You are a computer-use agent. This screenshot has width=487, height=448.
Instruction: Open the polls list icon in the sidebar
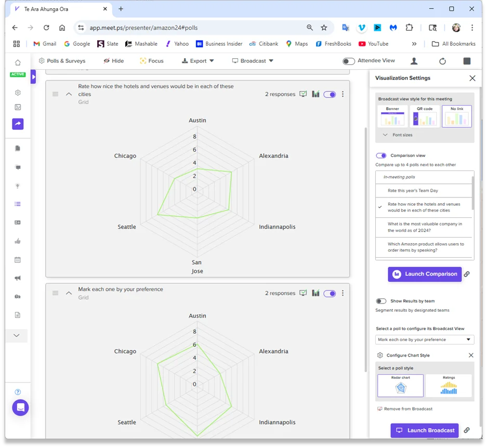point(18,204)
